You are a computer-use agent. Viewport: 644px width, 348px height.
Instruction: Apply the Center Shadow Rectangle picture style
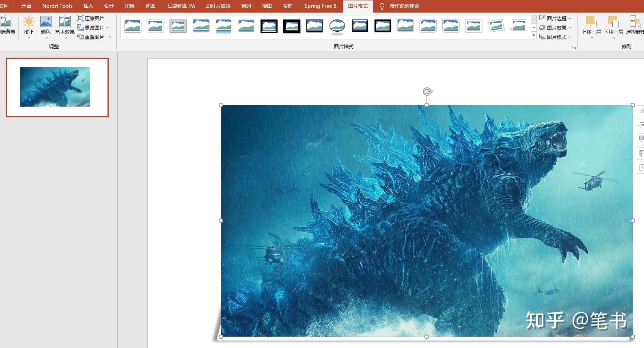coord(405,26)
